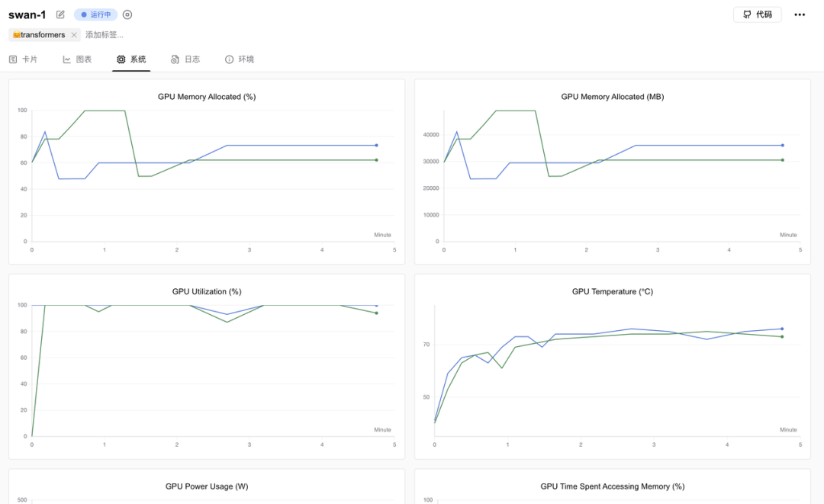Image resolution: width=824 pixels, height=504 pixels.
Task: Click the 运行中 running status badge
Action: (95, 14)
